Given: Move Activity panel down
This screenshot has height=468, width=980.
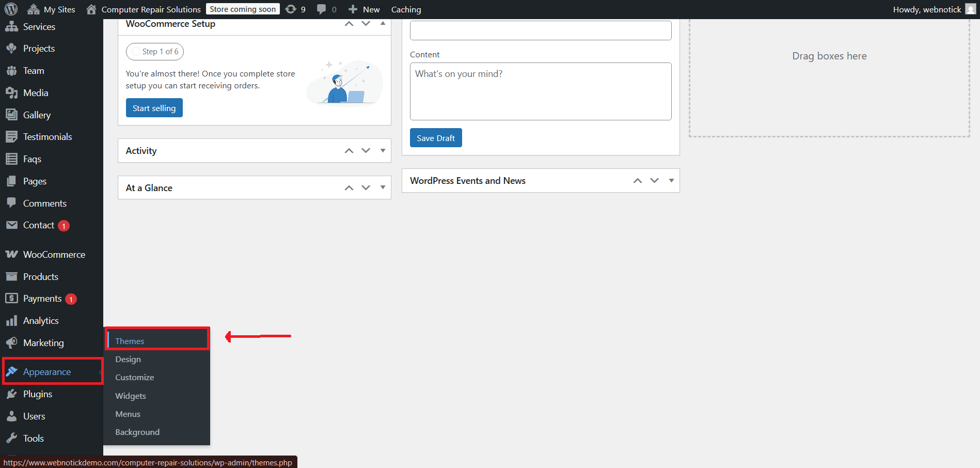Looking at the screenshot, I should coord(366,151).
